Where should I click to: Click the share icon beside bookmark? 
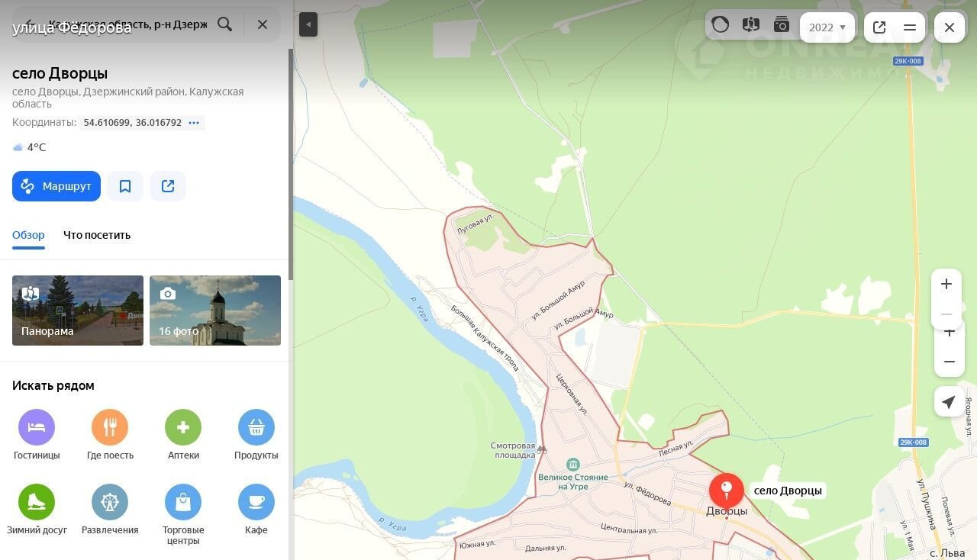pyautogui.click(x=168, y=186)
